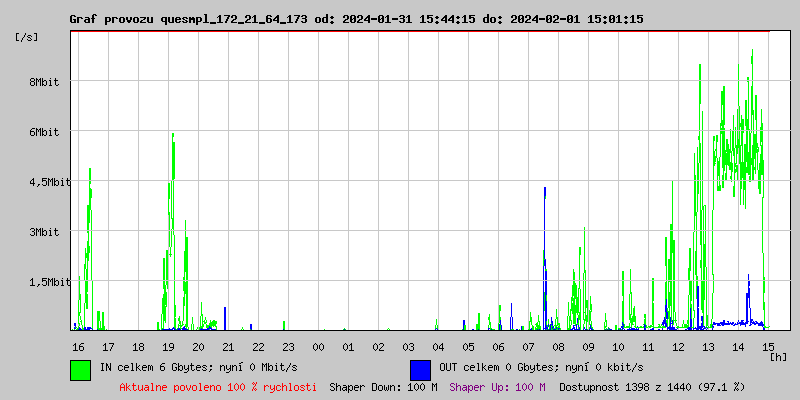Click the green IN legend color box
Image resolution: width=800 pixels, height=400 pixels.
[80, 369]
